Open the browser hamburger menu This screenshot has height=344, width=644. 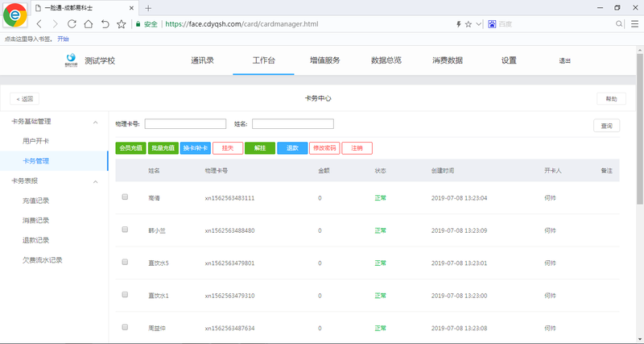pos(634,24)
